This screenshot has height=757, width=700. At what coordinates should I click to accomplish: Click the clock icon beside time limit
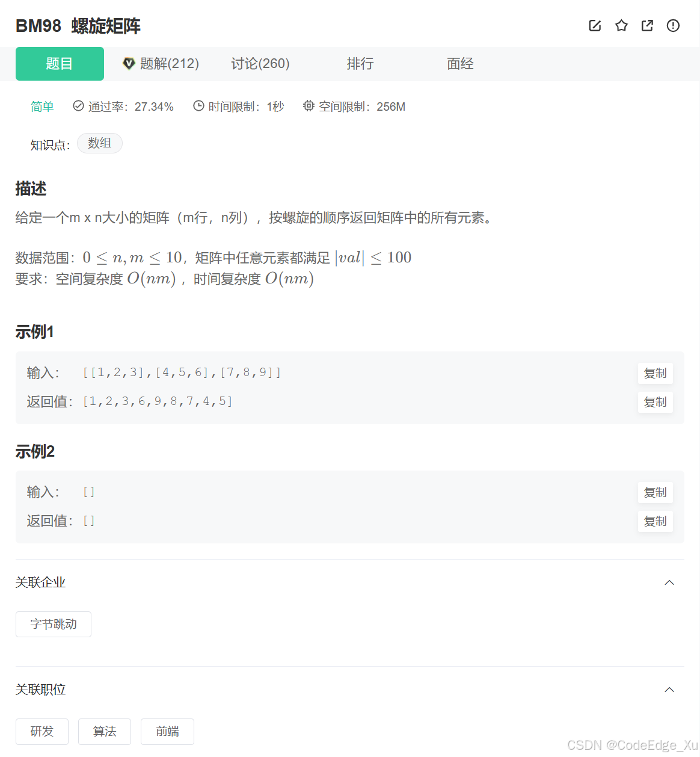click(198, 105)
